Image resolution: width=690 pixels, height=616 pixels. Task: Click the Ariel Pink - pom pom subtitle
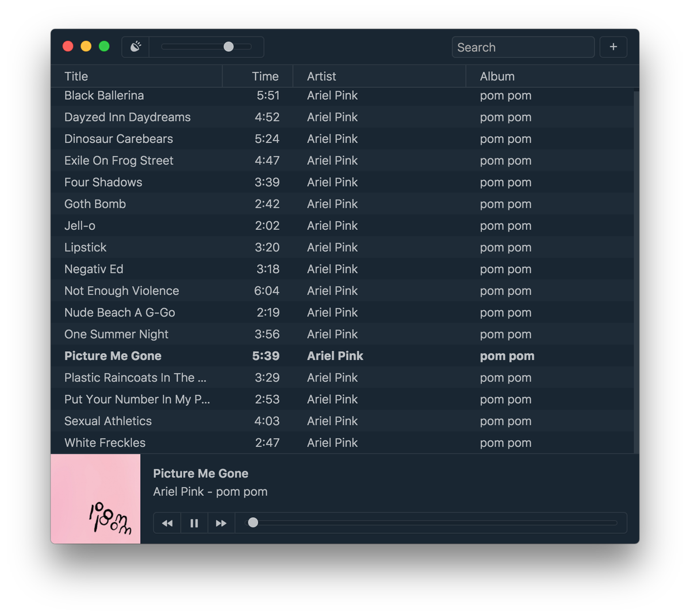click(x=210, y=492)
